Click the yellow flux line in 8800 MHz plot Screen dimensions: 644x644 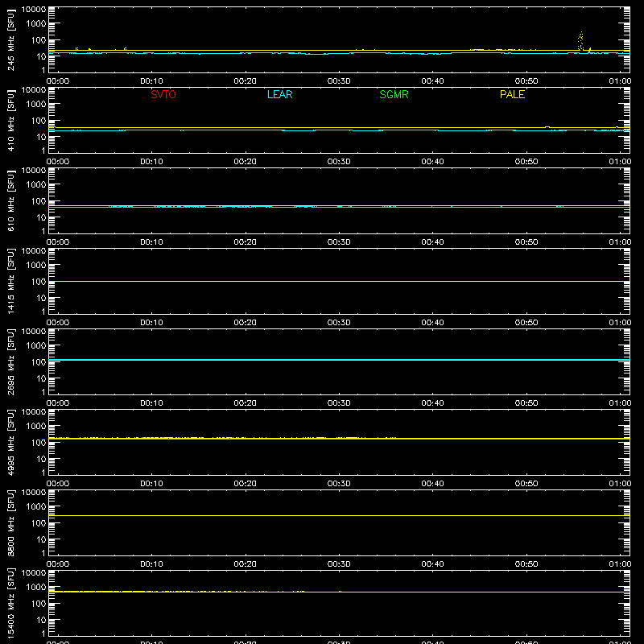click(x=339, y=515)
